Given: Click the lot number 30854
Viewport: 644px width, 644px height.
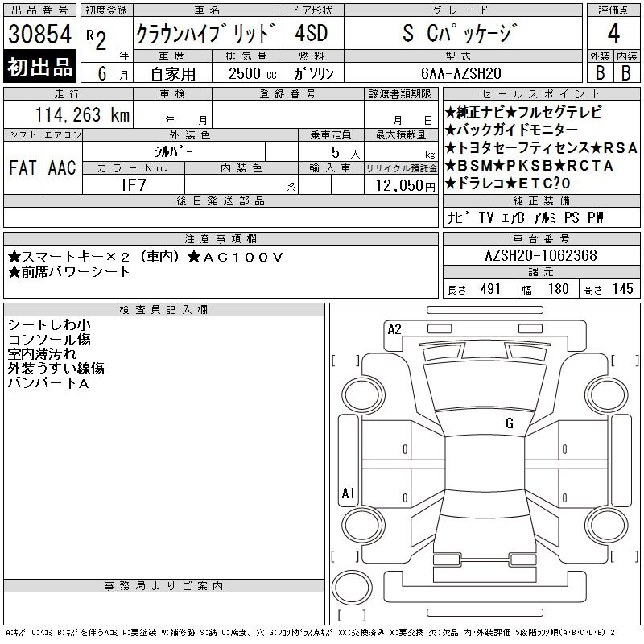Looking at the screenshot, I should pos(39,35).
